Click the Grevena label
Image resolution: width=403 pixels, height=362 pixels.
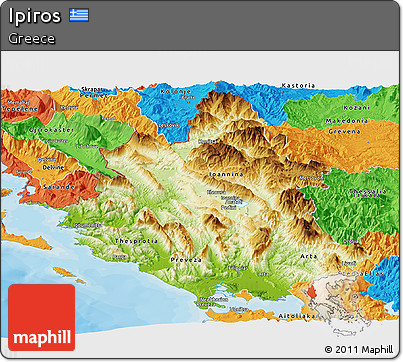(x=344, y=131)
